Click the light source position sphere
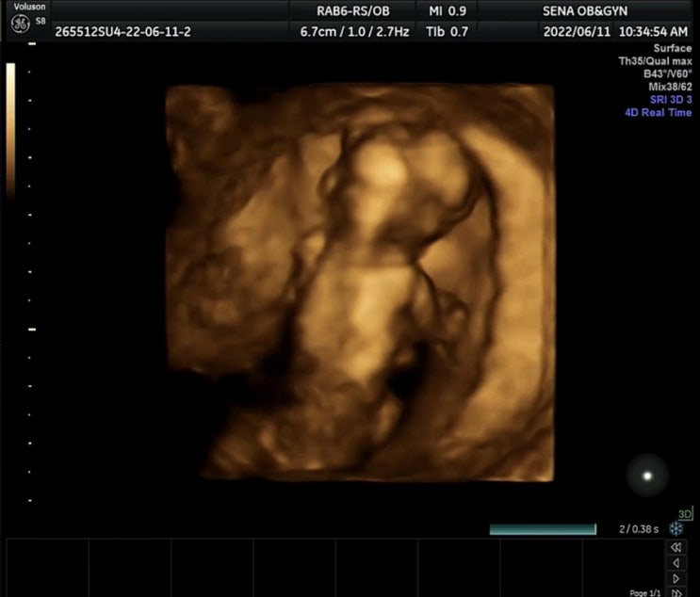 [x=647, y=476]
